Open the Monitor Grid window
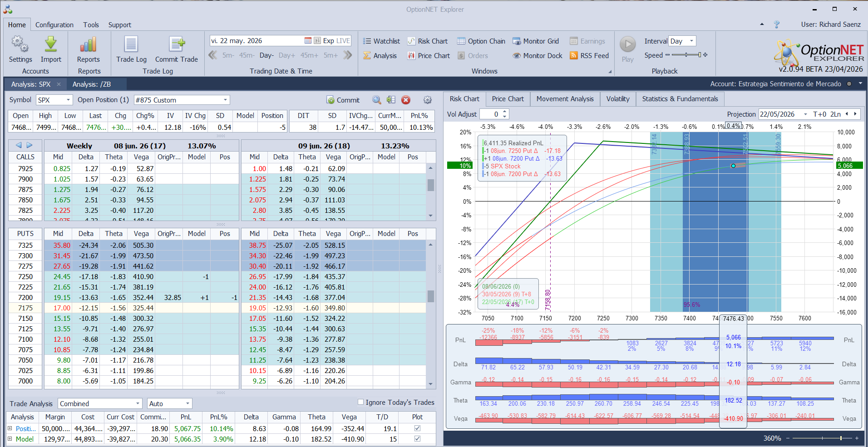The height and width of the screenshot is (447, 868). click(x=535, y=41)
